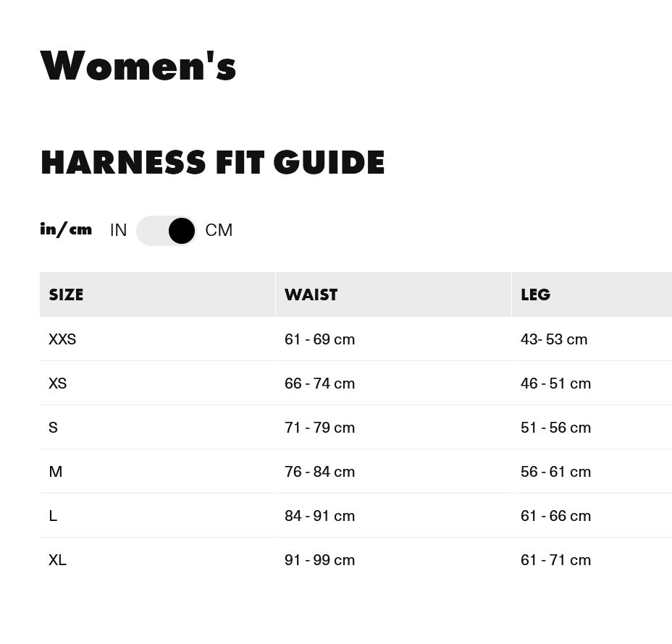Select the XS size row
This screenshot has height=644, width=672.
point(58,383)
